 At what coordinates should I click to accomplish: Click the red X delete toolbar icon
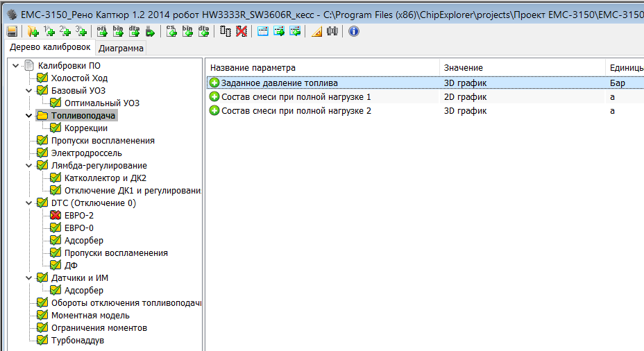pos(241,31)
